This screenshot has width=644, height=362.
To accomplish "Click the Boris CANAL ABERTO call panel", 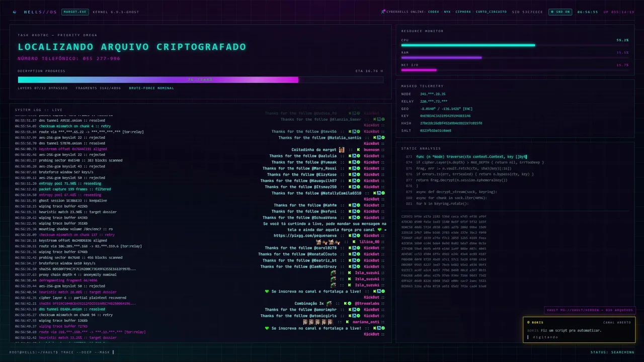I will pyautogui.click(x=579, y=329).
